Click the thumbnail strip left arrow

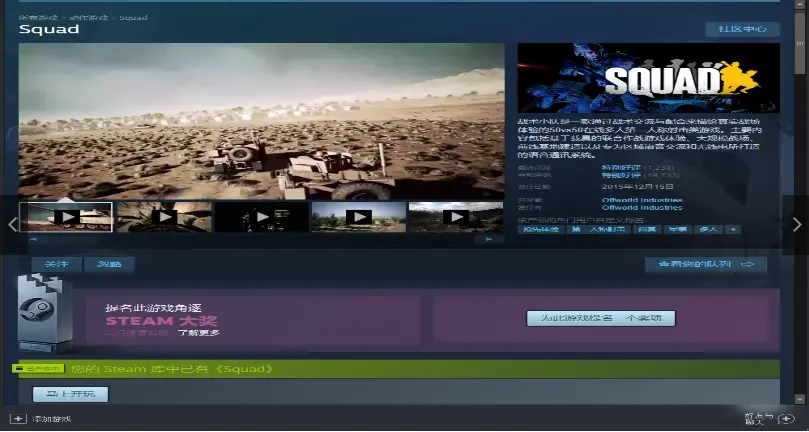tap(34, 239)
